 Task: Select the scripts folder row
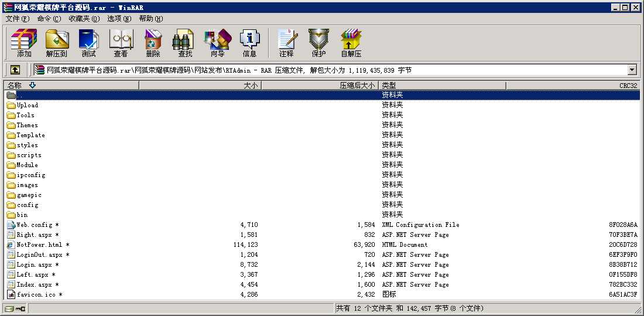[322, 155]
